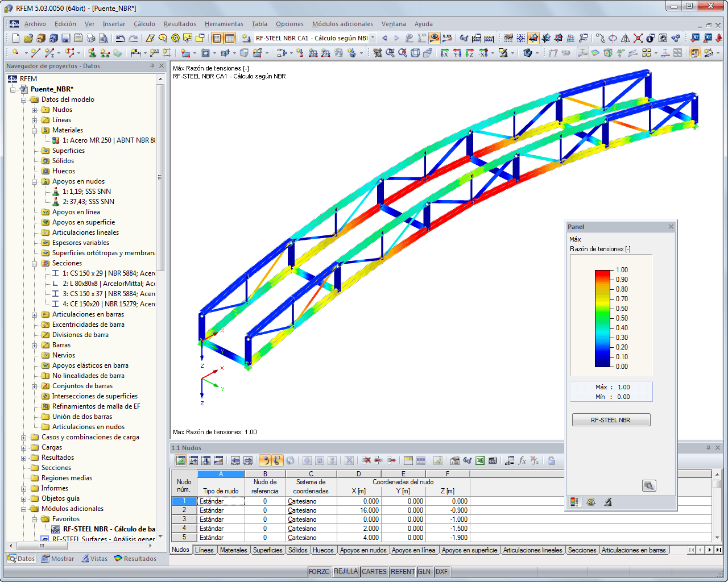This screenshot has width=728, height=582.
Task: Click the magnifier button in Panel
Action: 649,485
